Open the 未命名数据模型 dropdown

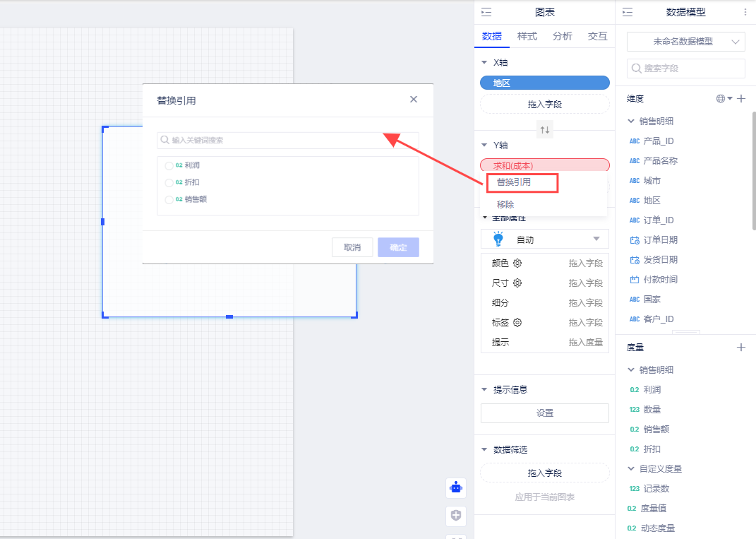click(685, 42)
